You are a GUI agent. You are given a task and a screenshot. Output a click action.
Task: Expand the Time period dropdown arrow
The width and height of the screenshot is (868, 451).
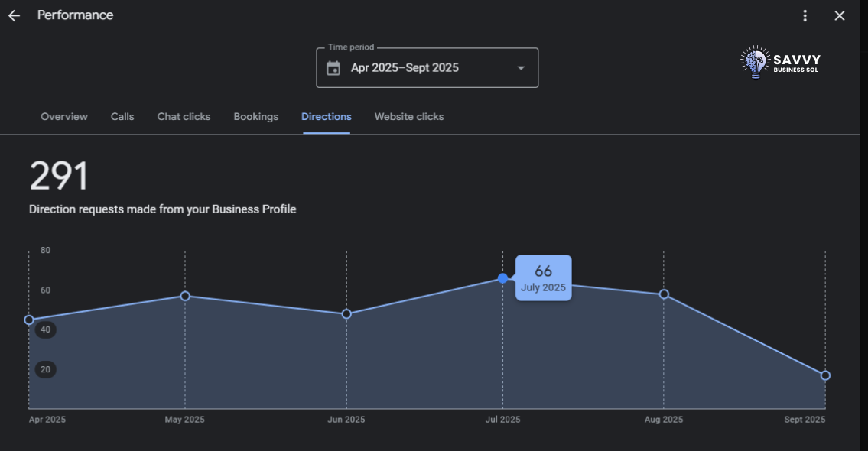click(x=521, y=68)
